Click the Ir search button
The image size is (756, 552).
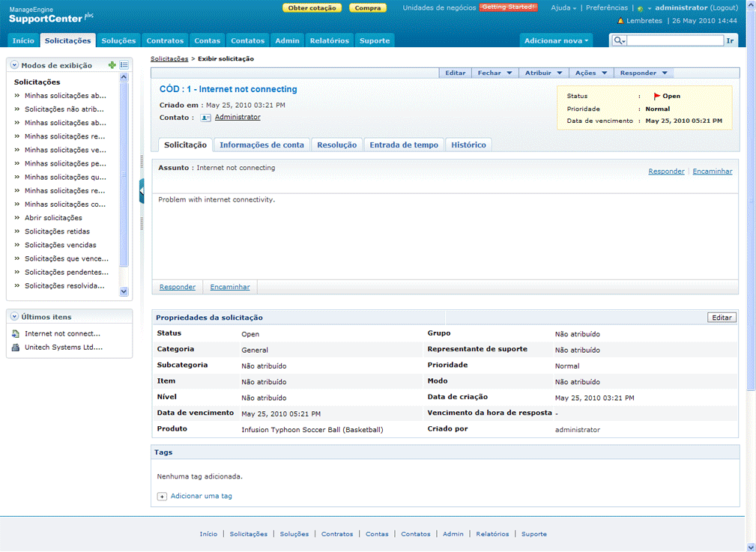pos(730,41)
